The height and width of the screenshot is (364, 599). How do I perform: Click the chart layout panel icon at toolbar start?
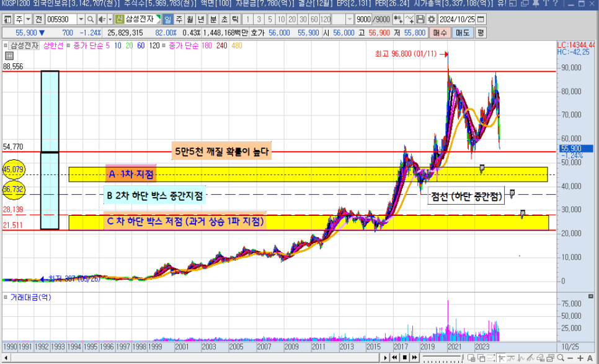point(7,19)
